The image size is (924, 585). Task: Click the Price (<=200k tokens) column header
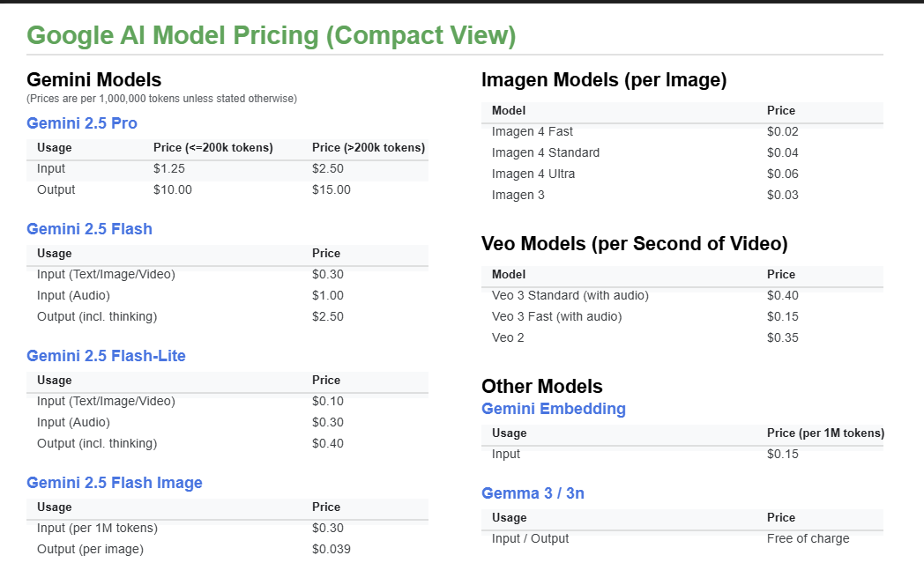(x=212, y=147)
